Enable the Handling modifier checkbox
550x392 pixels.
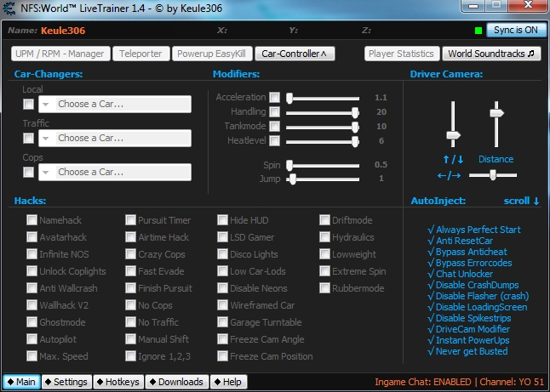click(x=275, y=111)
